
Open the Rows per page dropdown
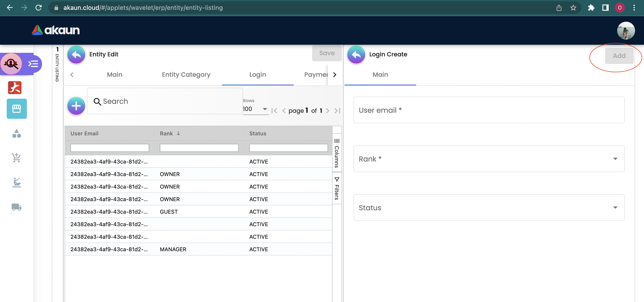point(255,109)
